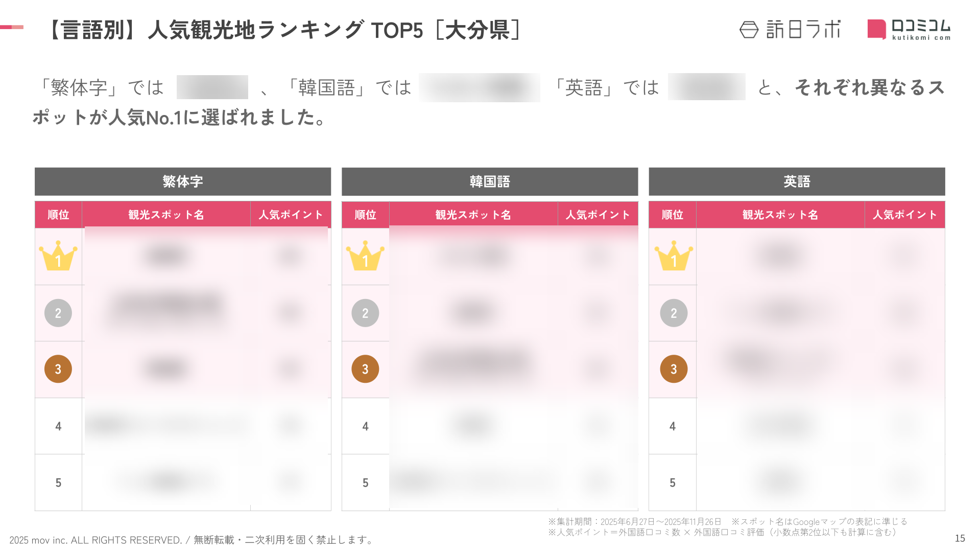980x552 pixels.
Task: Select the 繁体字 table header
Action: tap(183, 181)
